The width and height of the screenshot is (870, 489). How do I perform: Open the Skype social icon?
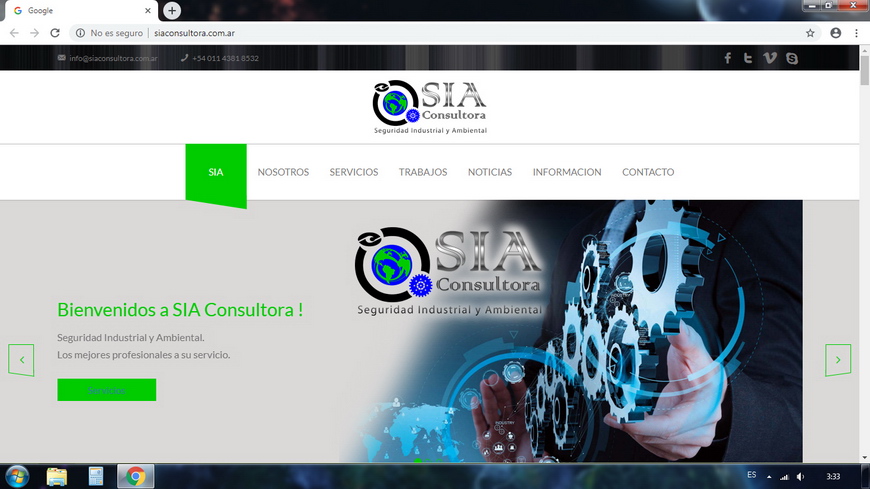point(792,58)
